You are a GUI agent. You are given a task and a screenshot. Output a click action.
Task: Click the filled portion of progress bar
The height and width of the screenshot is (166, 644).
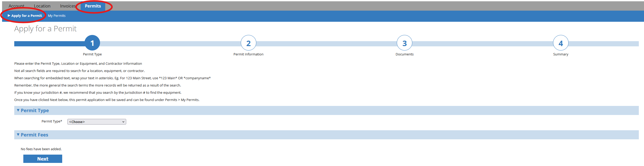pyautogui.click(x=49, y=44)
